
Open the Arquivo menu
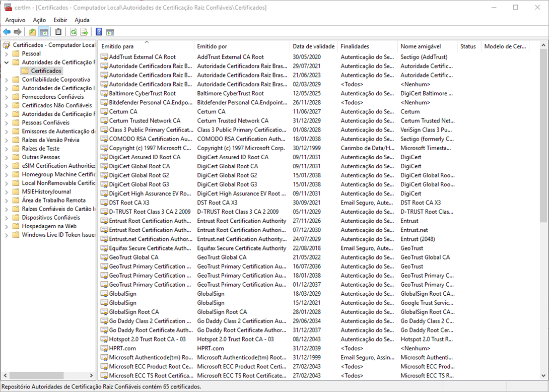point(15,20)
